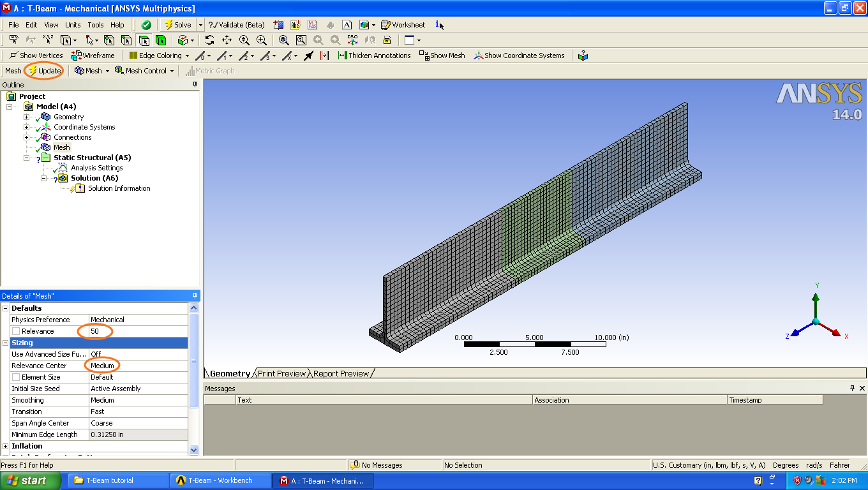
Task: Click the Solve lightning button
Action: [177, 25]
